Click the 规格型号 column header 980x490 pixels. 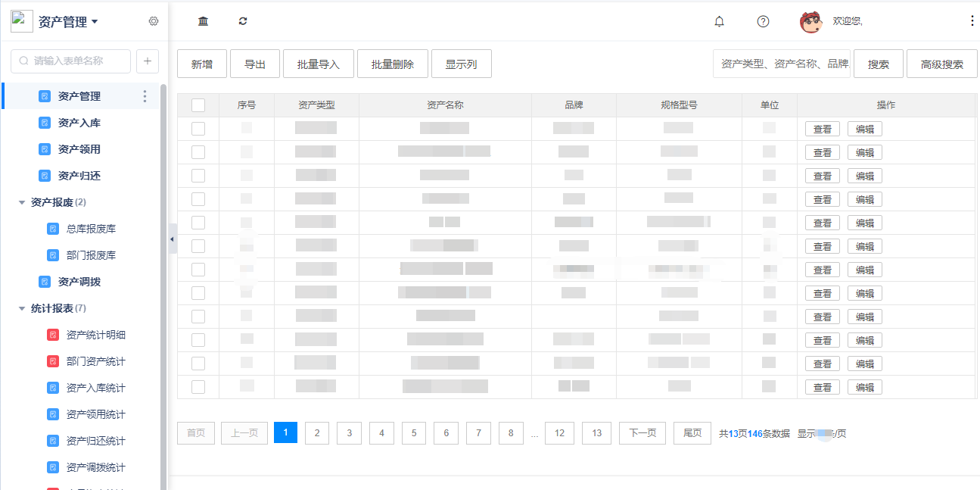coord(679,105)
